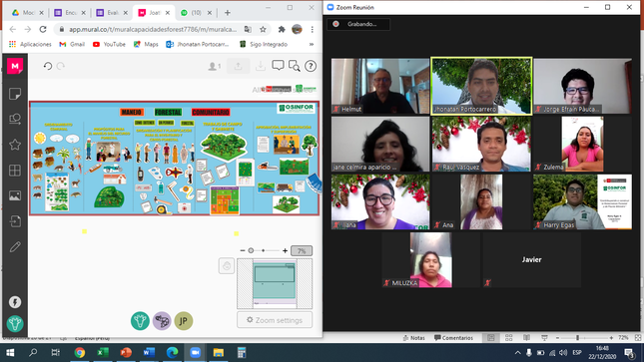644x362 pixels.
Task: Show the mural members count
Action: 214,66
